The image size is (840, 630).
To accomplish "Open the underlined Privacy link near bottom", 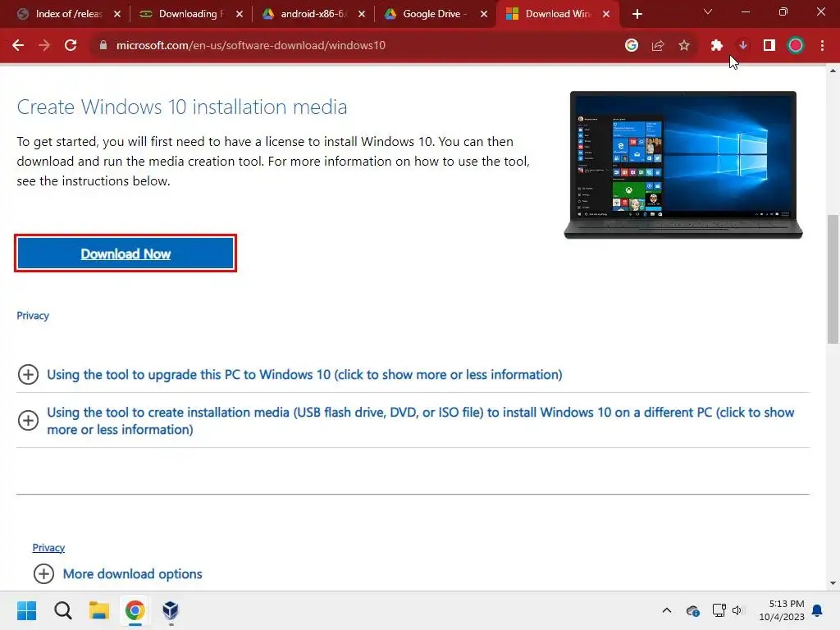I will click(48, 547).
